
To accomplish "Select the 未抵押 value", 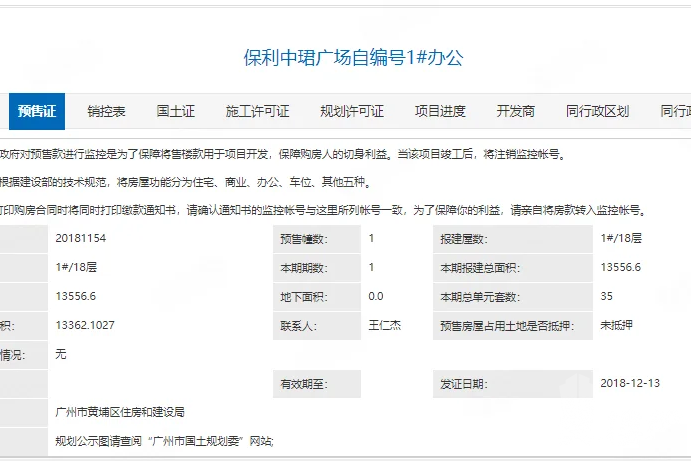I will [x=617, y=325].
